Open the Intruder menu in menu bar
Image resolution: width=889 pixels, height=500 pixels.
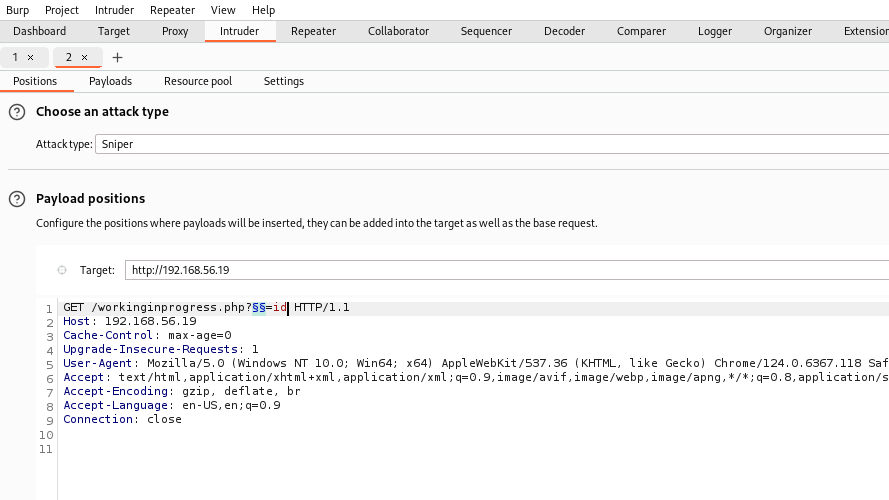115,10
